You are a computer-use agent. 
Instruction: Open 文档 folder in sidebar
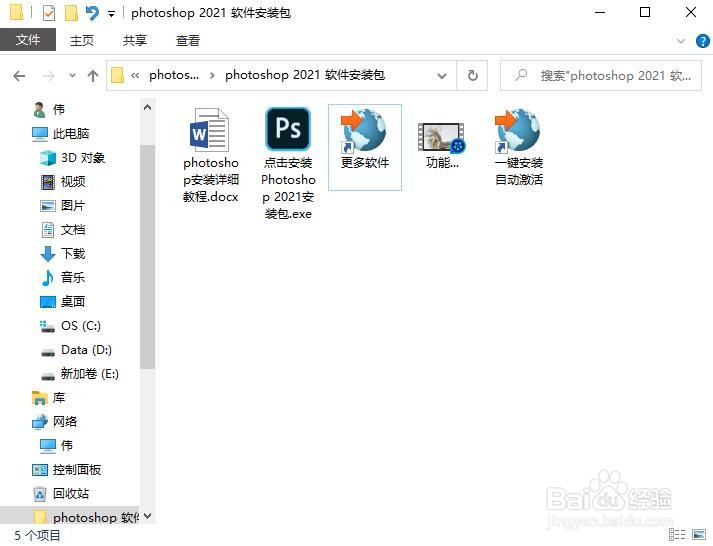[63, 230]
